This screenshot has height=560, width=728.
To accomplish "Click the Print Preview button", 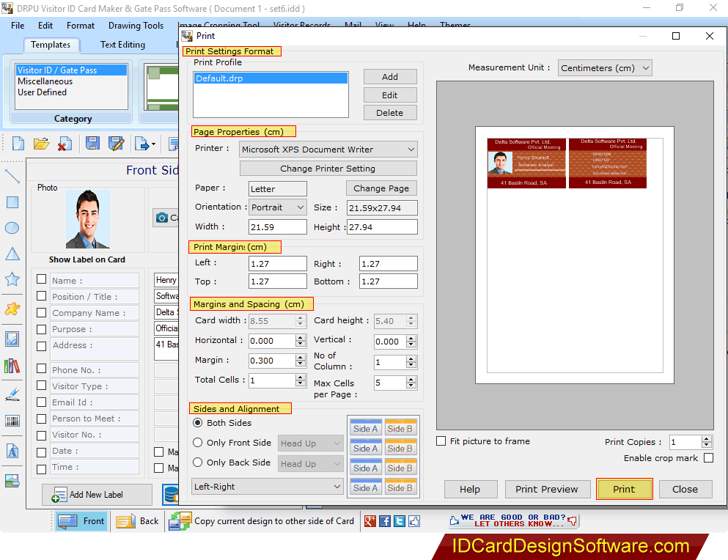I will pos(547,489).
